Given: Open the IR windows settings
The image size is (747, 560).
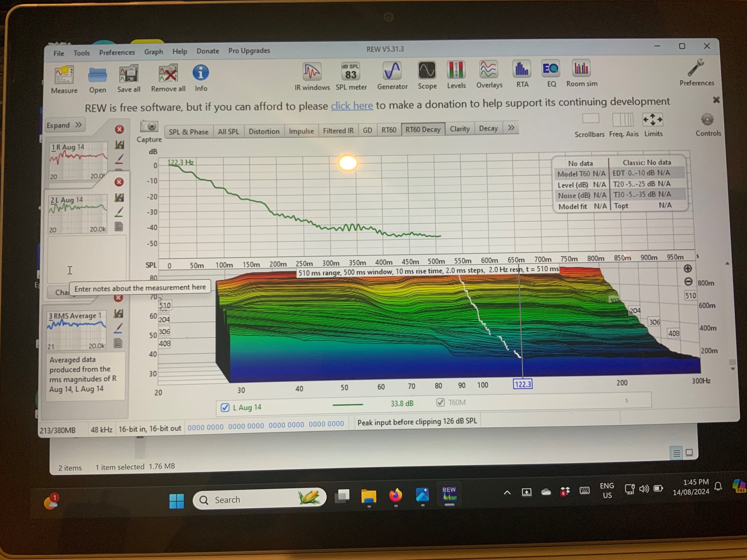Looking at the screenshot, I should [312, 72].
